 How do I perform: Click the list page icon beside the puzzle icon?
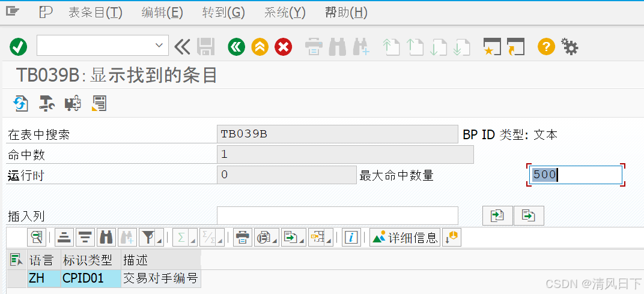coord(99,103)
